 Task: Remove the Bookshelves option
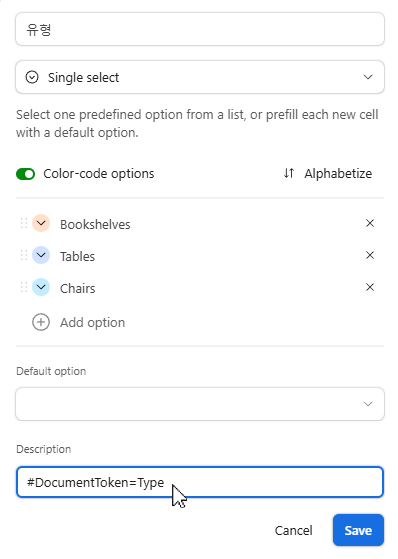(x=370, y=224)
